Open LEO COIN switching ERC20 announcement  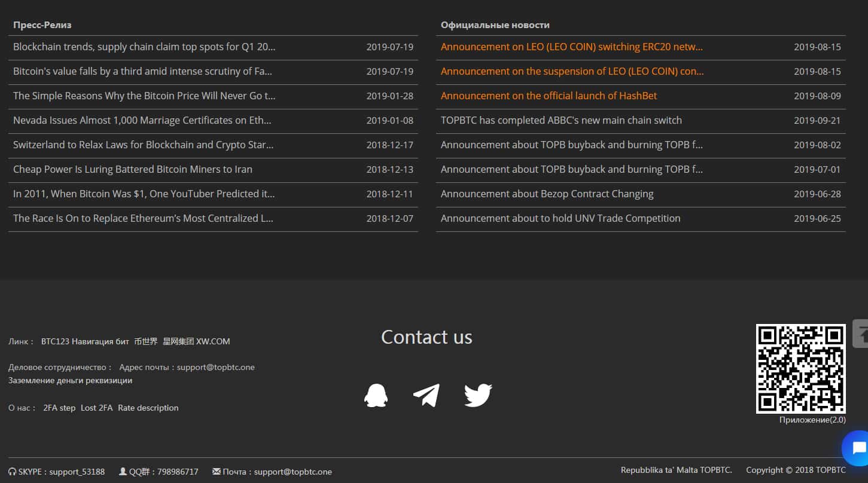[571, 47]
